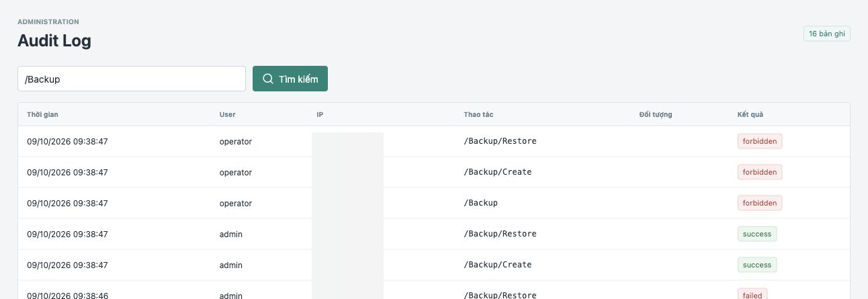The height and width of the screenshot is (299, 868).
Task: Select /Backup/Create in the operator forbidden row
Action: point(498,172)
